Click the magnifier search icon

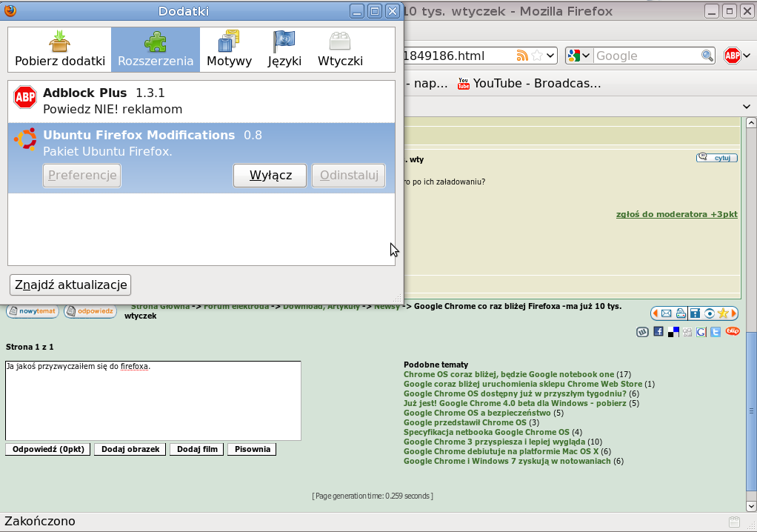707,56
